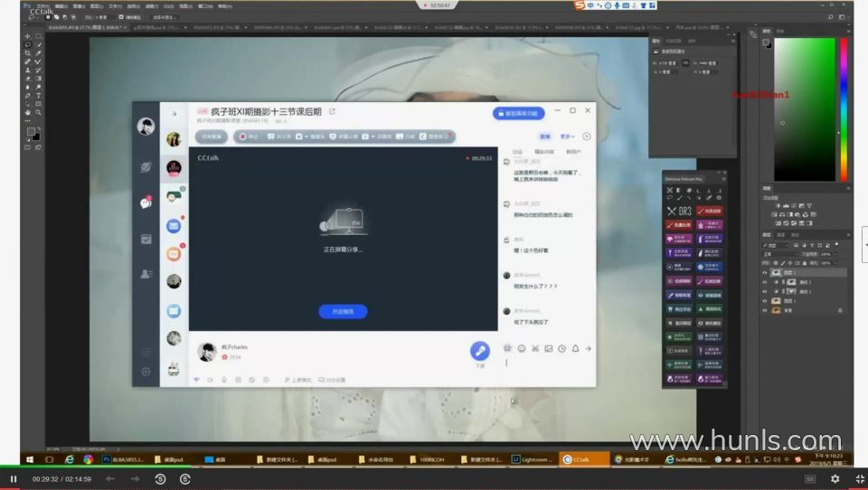
Task: Click 讨论设置 at the bottom of CCtalk
Action: click(x=332, y=380)
